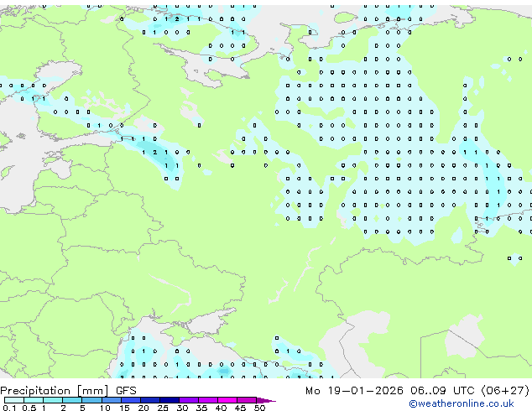Screen dimensions: 532x411
Task: Click the legend scale label '0.1'
Action: click(x=9, y=408)
